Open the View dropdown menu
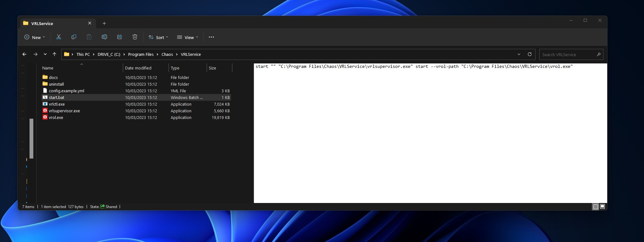 188,37
